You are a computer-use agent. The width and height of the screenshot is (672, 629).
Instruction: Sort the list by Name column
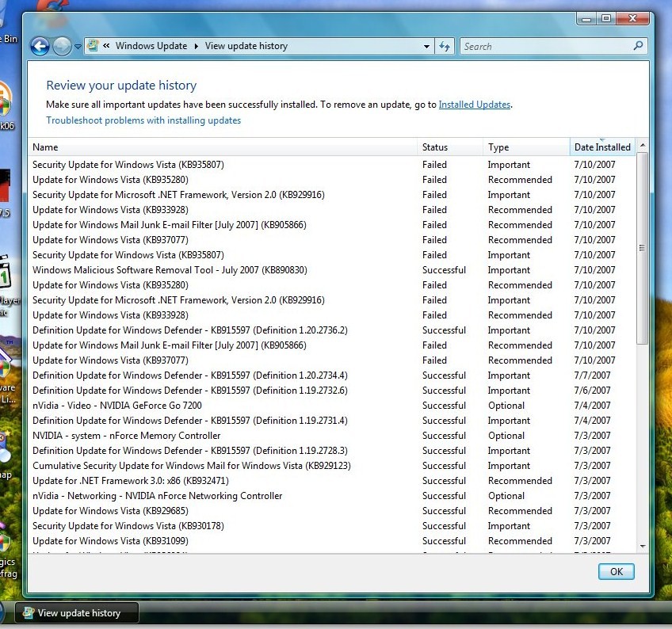click(x=223, y=147)
